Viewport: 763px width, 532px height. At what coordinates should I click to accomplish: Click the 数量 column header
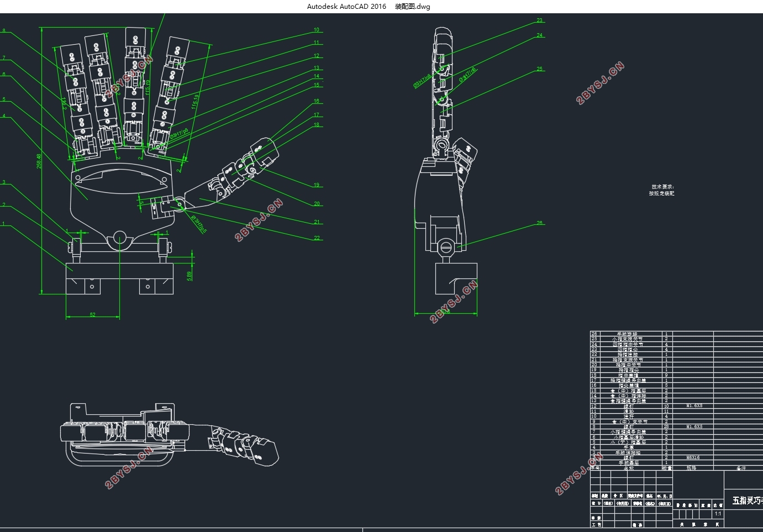666,468
